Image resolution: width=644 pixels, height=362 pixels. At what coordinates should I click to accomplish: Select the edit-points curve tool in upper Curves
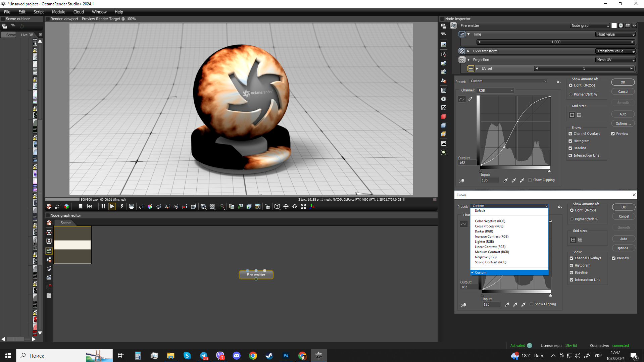462,99
